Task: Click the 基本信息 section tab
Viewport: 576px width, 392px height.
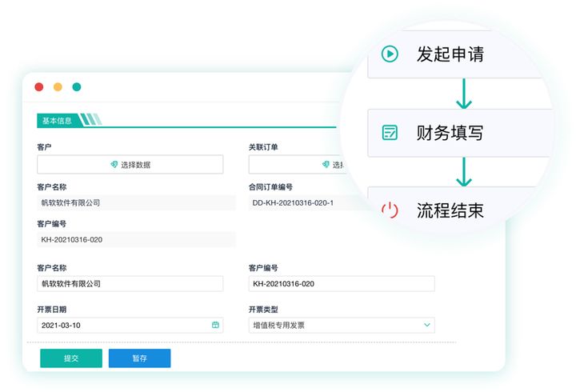Action: 58,121
